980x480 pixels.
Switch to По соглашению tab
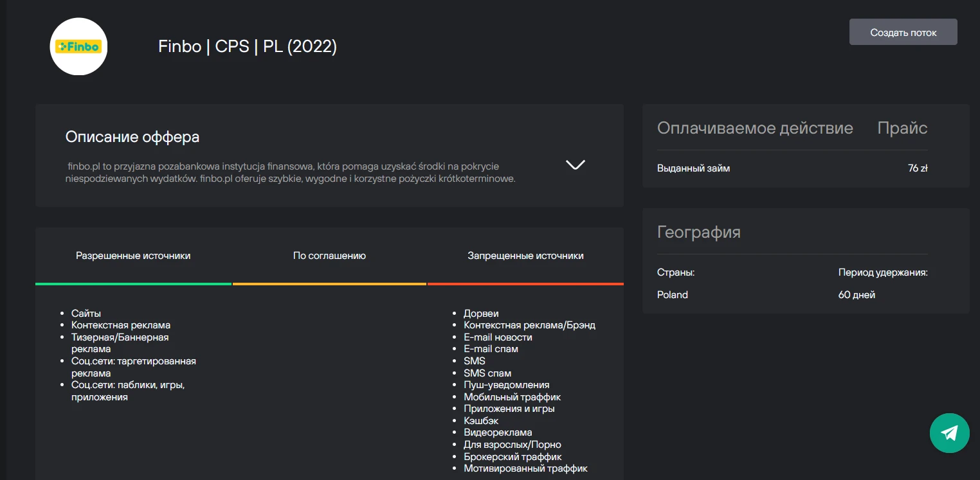click(x=329, y=256)
